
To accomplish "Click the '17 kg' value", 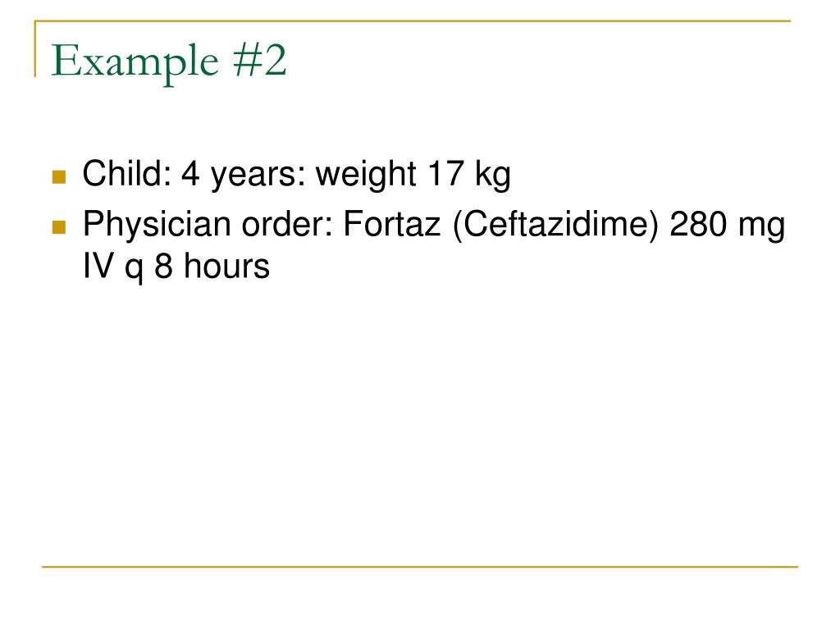I will pyautogui.click(x=469, y=175).
